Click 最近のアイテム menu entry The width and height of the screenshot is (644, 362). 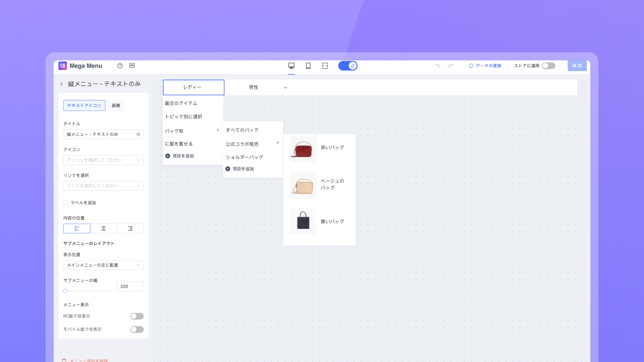pos(181,103)
